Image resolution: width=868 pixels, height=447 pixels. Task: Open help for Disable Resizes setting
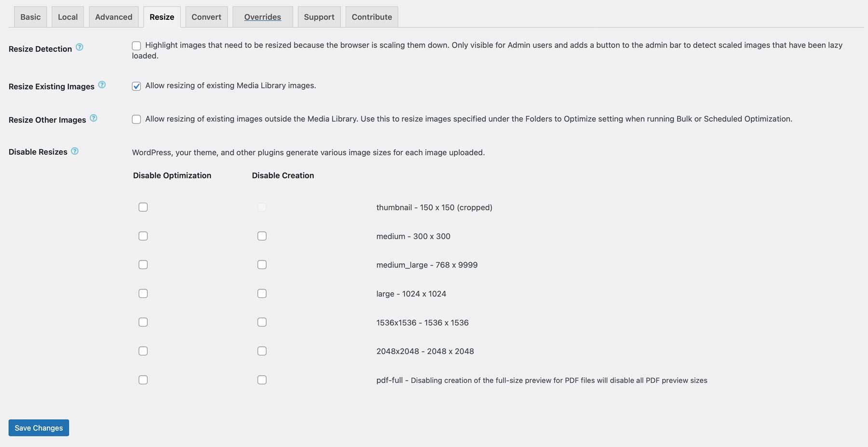click(75, 150)
